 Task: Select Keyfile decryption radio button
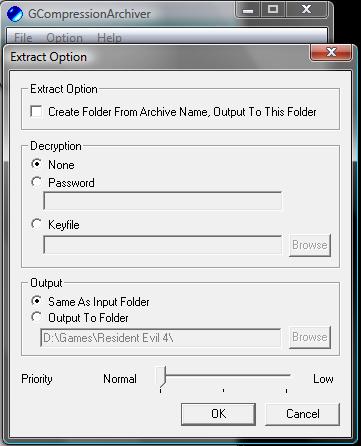36,224
